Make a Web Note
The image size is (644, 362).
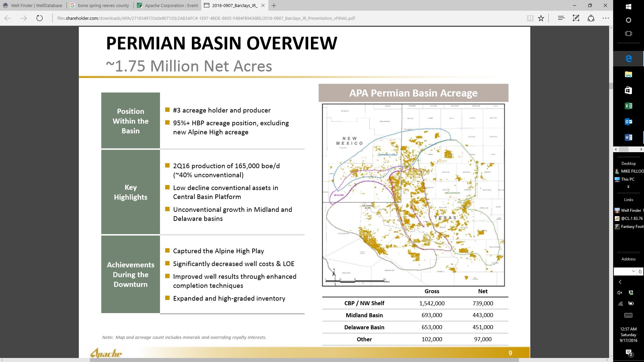pyautogui.click(x=576, y=18)
